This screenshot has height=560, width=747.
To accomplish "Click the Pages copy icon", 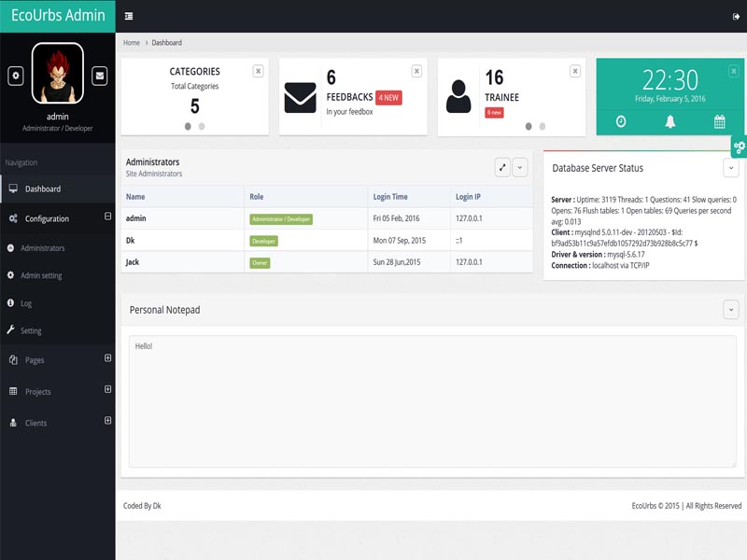I will [x=13, y=360].
